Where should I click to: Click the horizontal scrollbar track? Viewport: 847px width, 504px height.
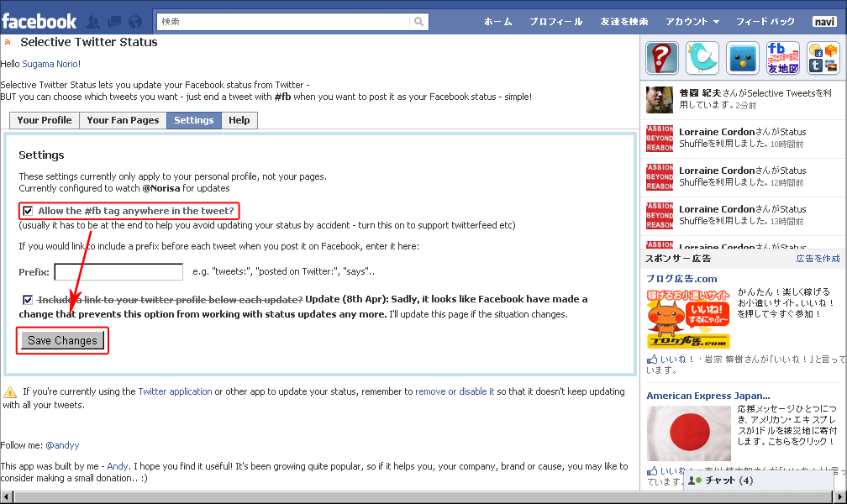(x=423, y=497)
